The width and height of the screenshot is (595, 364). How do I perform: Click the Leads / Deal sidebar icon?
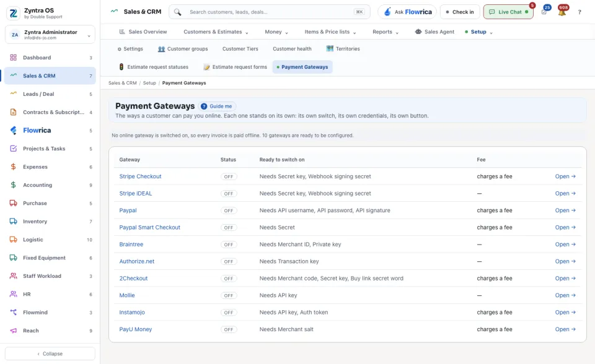[13, 93]
